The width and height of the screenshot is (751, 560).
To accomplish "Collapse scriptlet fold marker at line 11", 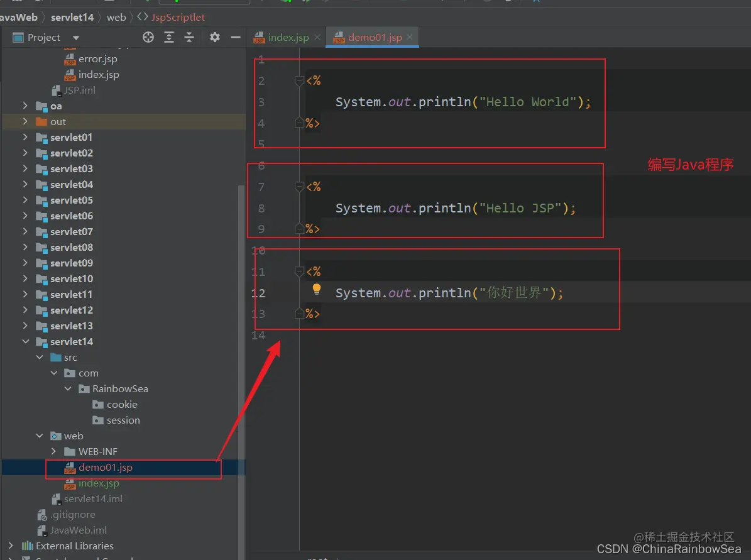I will click(x=299, y=272).
